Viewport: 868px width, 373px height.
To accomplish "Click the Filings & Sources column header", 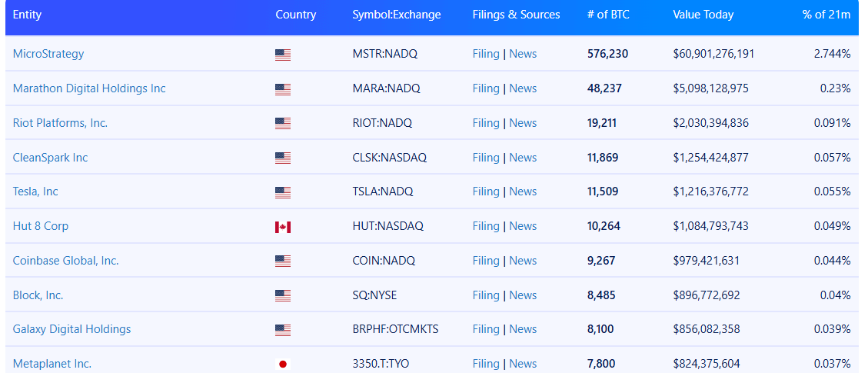I will (516, 15).
